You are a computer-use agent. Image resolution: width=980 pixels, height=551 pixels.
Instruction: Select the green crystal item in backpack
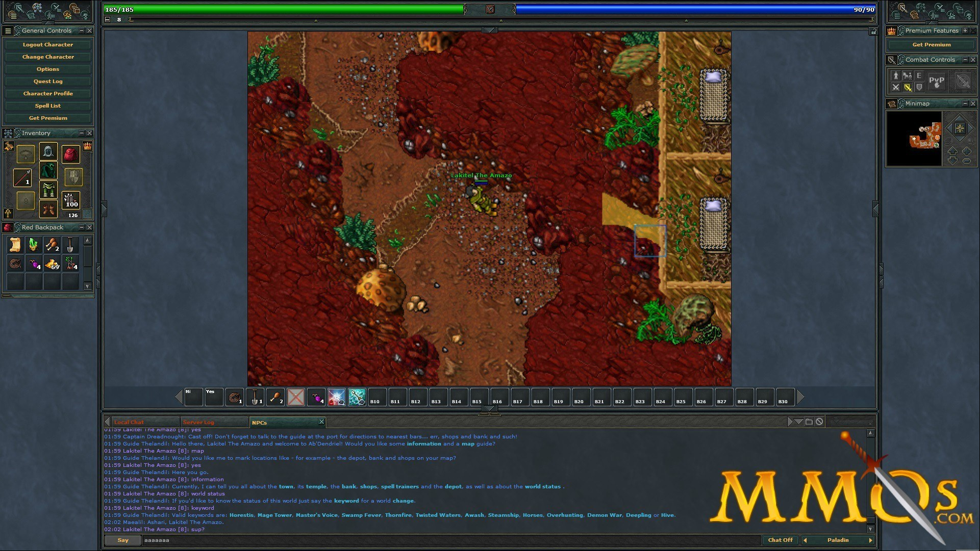(x=34, y=245)
